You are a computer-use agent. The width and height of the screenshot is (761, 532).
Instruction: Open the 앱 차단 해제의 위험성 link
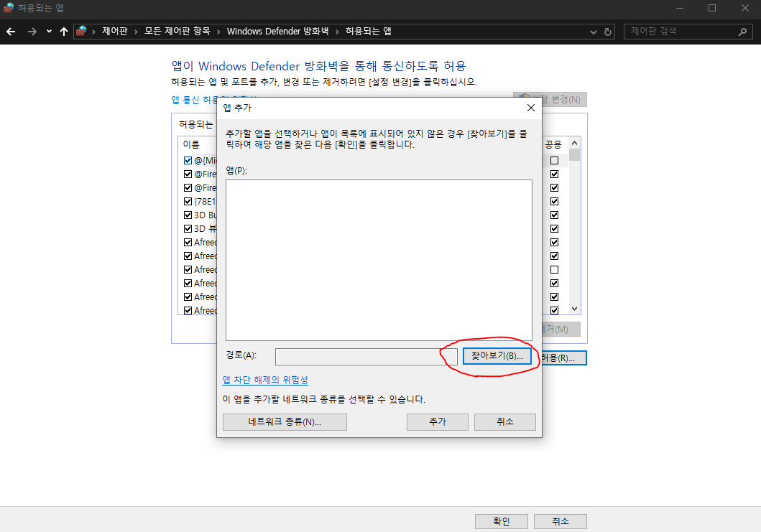[x=264, y=381]
